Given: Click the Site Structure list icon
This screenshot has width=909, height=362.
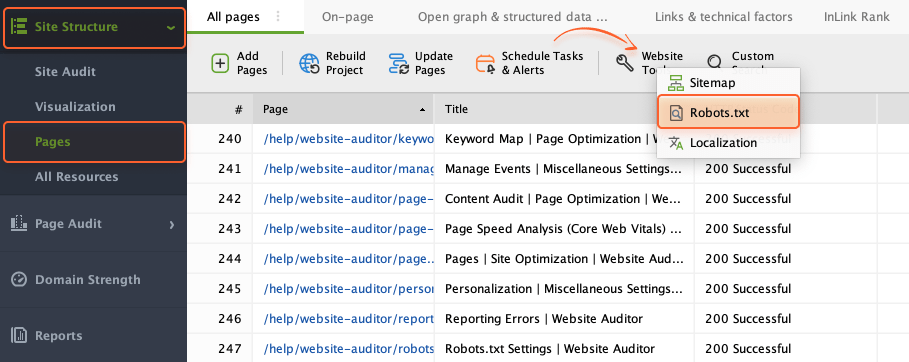Looking at the screenshot, I should coord(19,27).
